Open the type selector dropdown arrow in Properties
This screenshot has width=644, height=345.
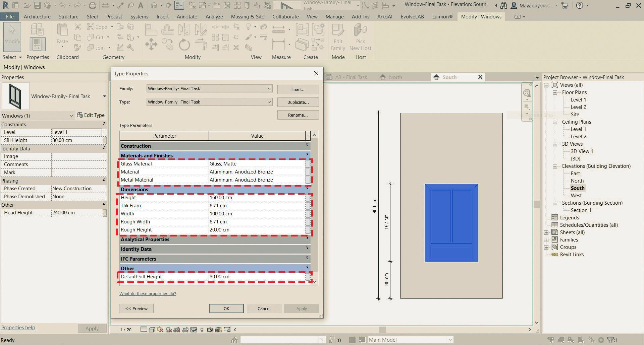click(x=105, y=96)
